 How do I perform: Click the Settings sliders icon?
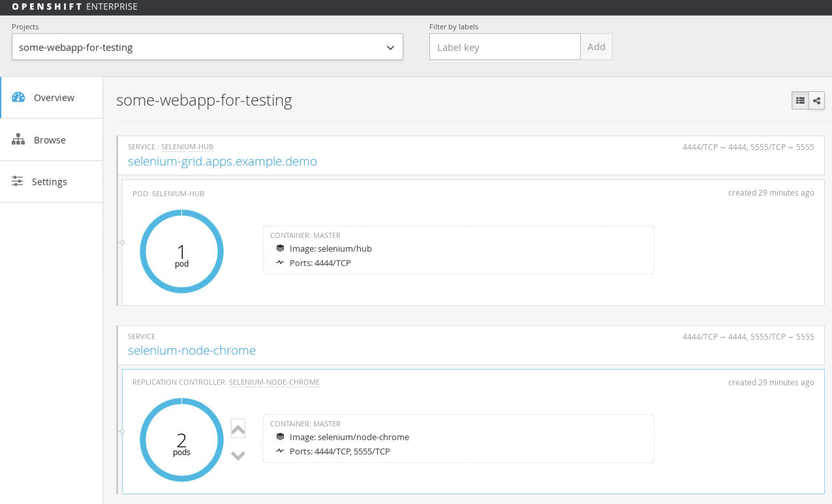tap(17, 181)
